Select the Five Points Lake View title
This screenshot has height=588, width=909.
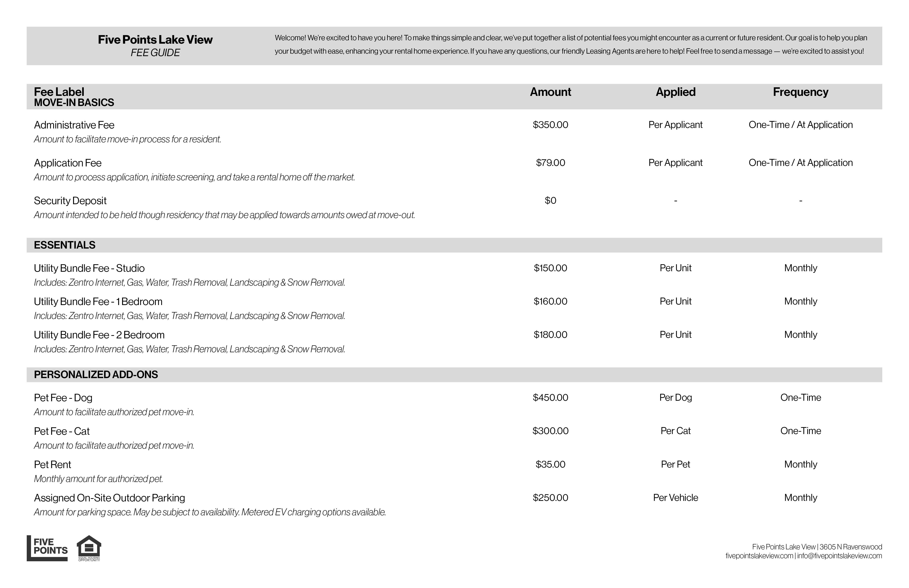pyautogui.click(x=155, y=40)
